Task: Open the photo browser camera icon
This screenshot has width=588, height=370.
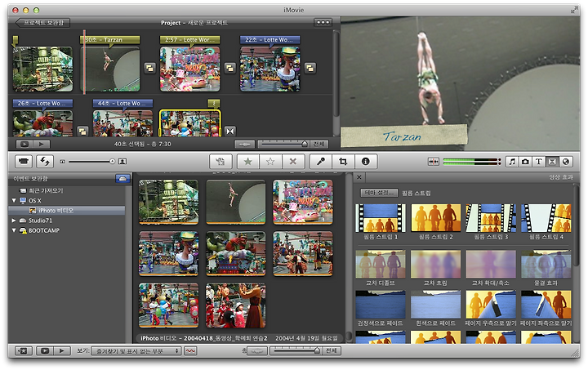Action: pos(525,162)
